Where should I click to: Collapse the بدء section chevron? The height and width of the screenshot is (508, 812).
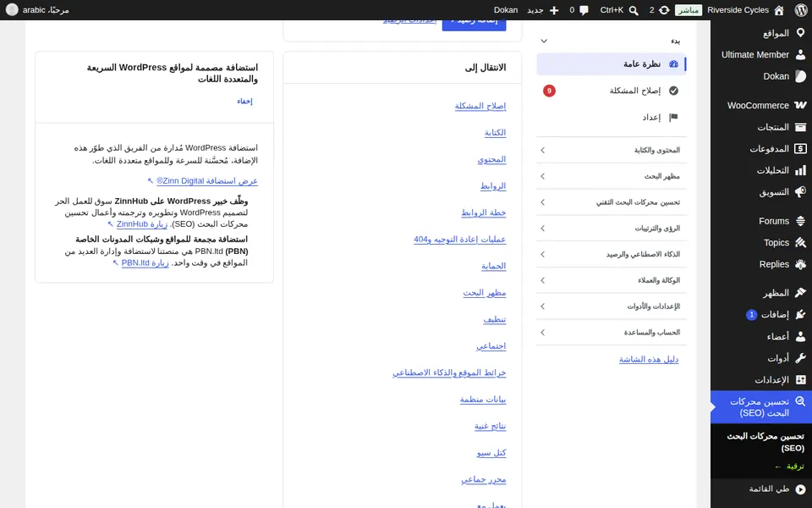[x=544, y=41]
